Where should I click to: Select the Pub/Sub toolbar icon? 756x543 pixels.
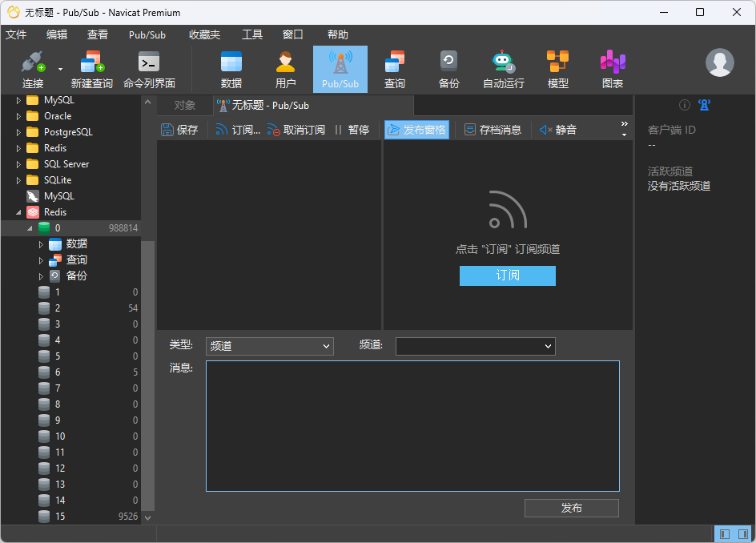340,70
